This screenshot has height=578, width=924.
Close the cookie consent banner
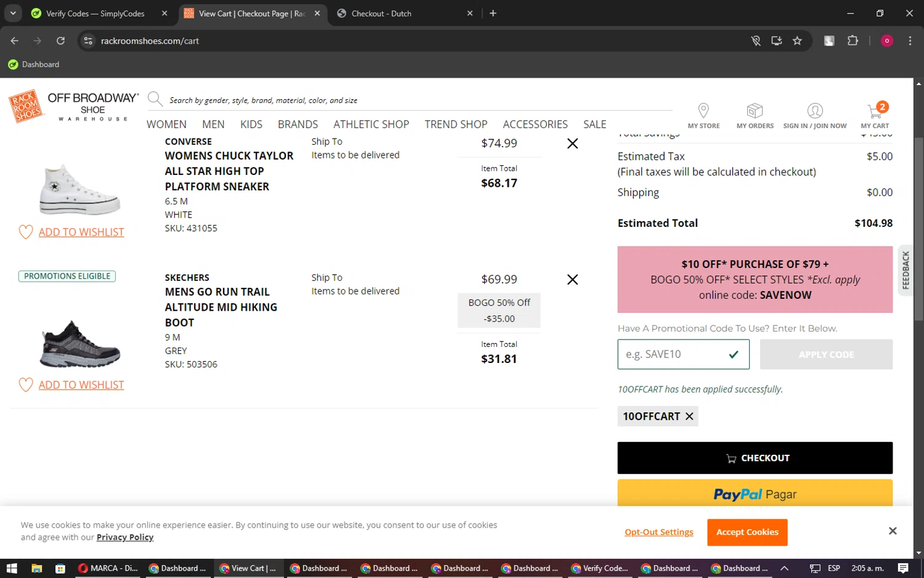tap(893, 531)
